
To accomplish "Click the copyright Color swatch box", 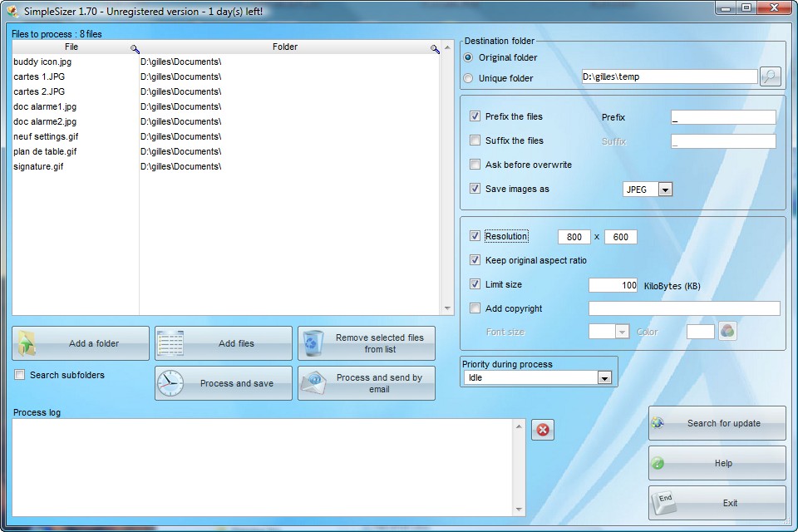I will (700, 332).
